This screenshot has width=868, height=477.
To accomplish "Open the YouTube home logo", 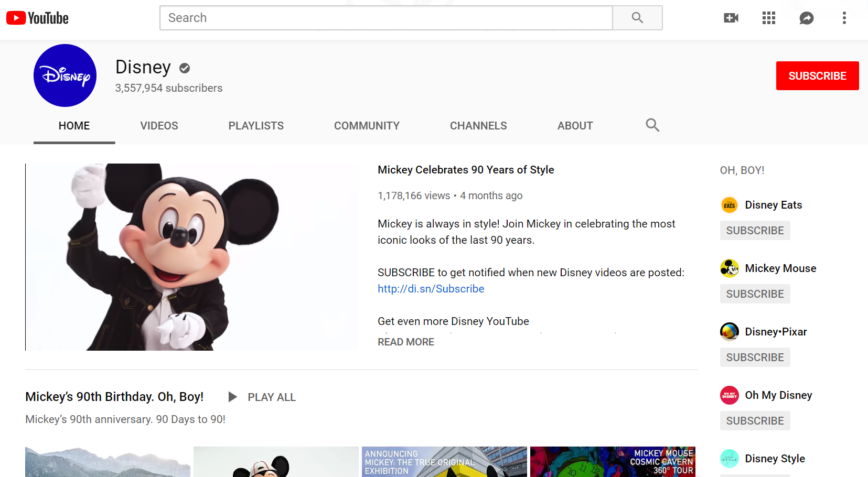I will coord(37,18).
